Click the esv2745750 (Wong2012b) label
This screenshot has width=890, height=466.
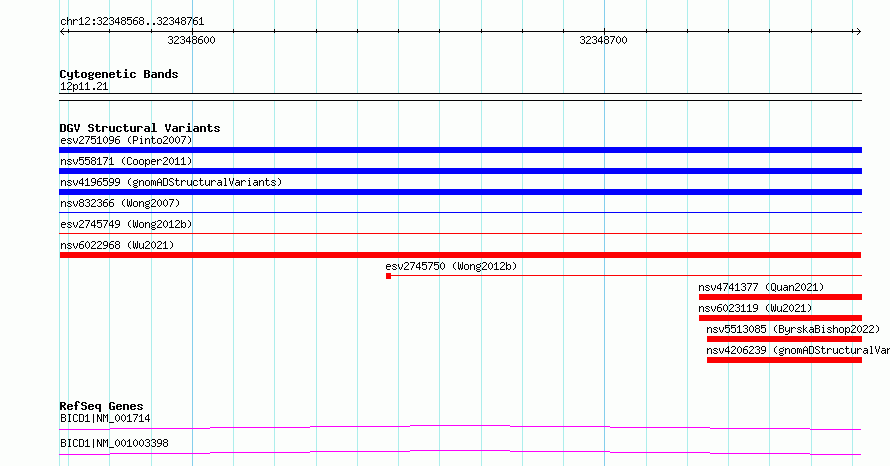(451, 266)
